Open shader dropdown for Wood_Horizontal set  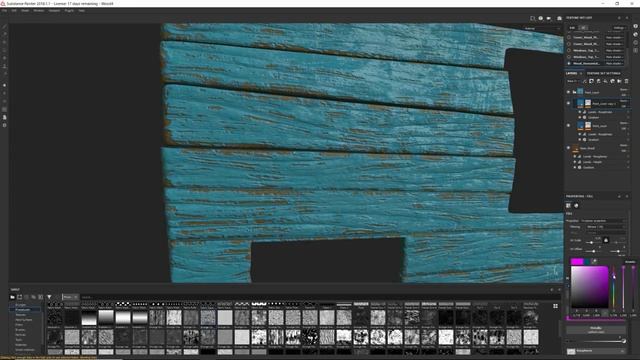pyautogui.click(x=614, y=63)
